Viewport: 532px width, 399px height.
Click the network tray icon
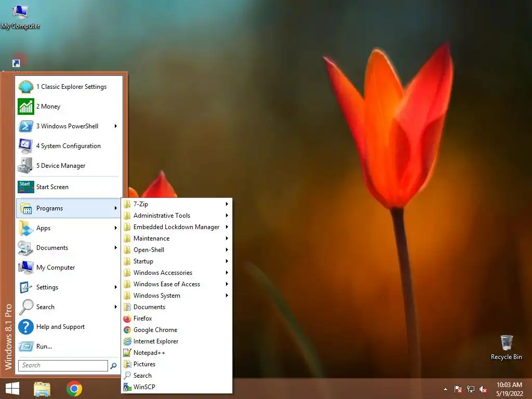(471, 389)
